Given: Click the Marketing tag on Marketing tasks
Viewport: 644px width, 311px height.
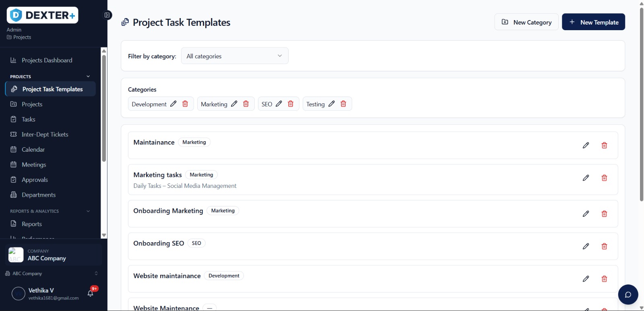Looking at the screenshot, I should (x=201, y=175).
